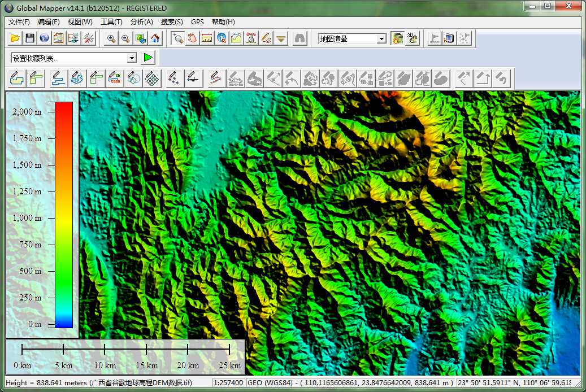Click the elevation legend color ramp
The image size is (586, 392).
(64, 215)
